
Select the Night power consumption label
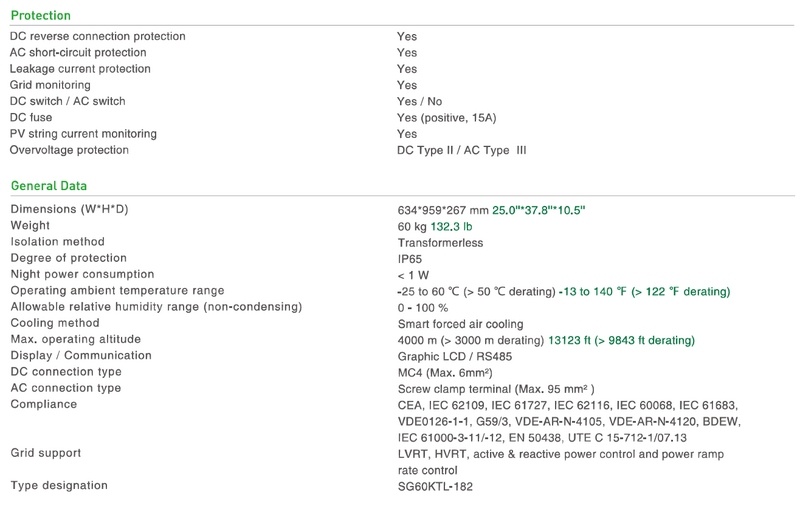tap(82, 274)
